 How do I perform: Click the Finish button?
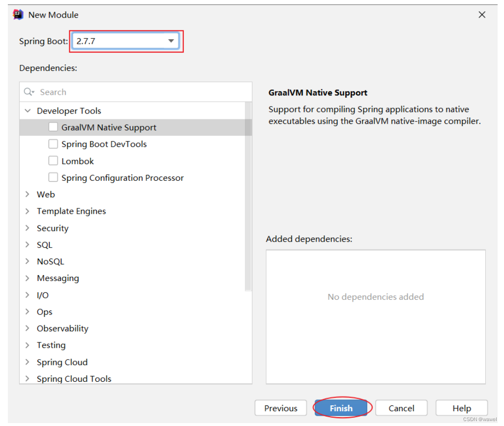point(341,408)
